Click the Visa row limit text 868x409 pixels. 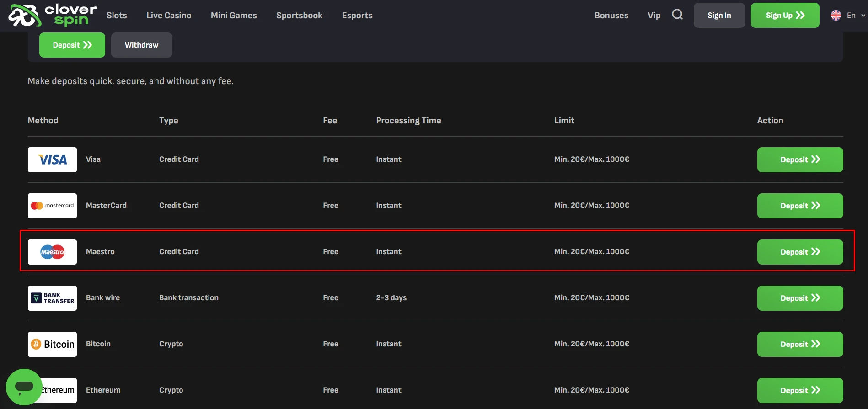[x=592, y=159]
